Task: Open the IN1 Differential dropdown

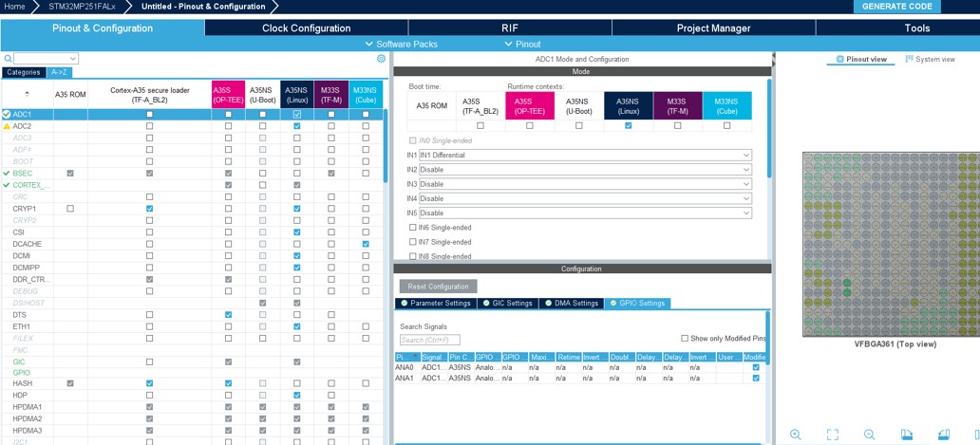Action: (x=585, y=155)
